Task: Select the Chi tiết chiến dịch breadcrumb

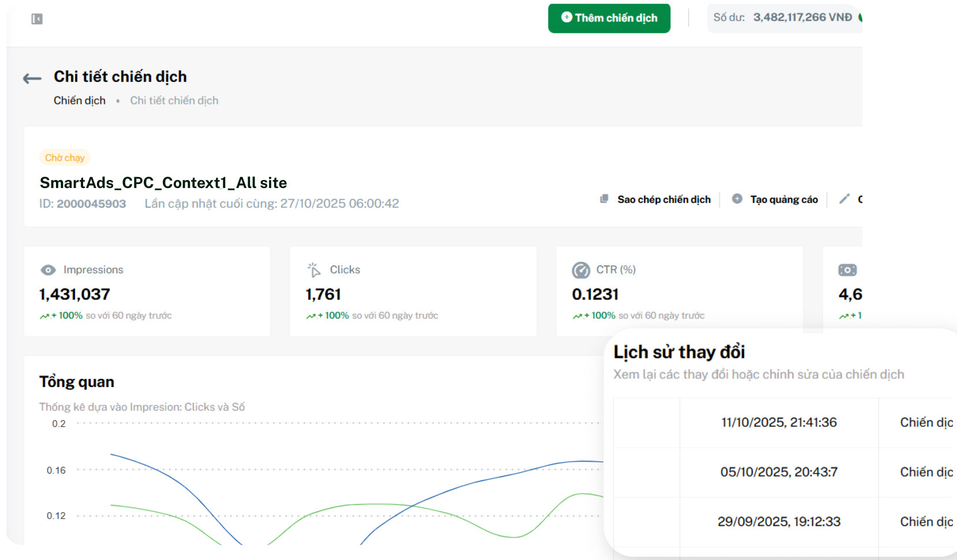Action: 174,100
